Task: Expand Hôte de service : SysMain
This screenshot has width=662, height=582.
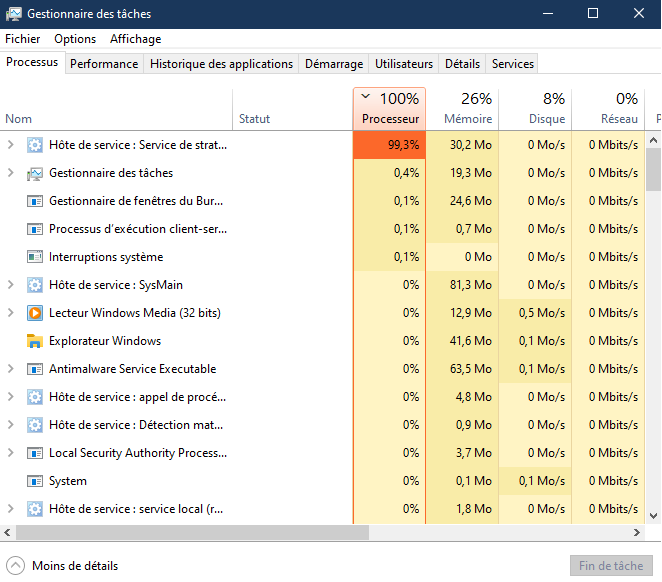Action: pos(11,285)
